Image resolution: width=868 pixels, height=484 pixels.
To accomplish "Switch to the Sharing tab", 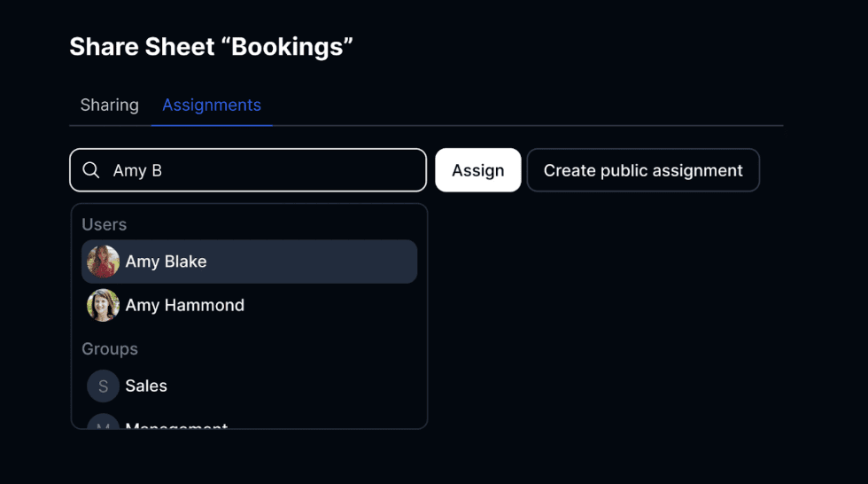I will point(109,105).
